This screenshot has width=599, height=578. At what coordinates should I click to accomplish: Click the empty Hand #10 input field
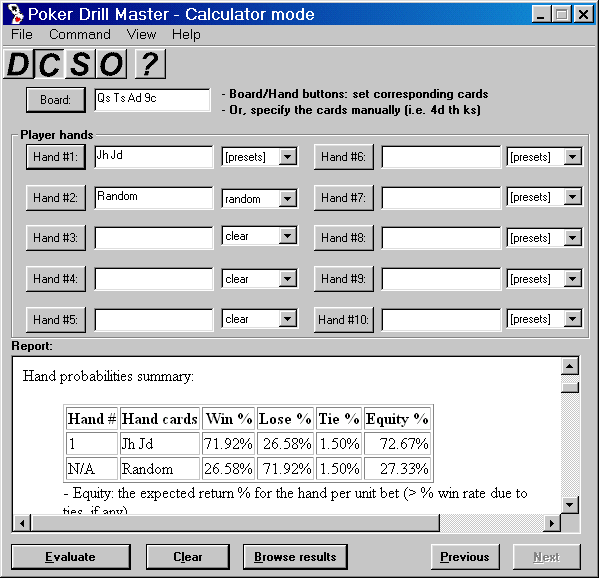pyautogui.click(x=441, y=319)
